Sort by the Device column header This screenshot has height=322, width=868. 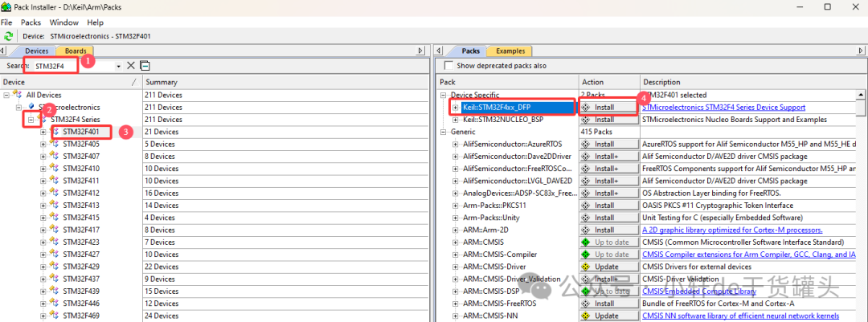click(x=71, y=82)
